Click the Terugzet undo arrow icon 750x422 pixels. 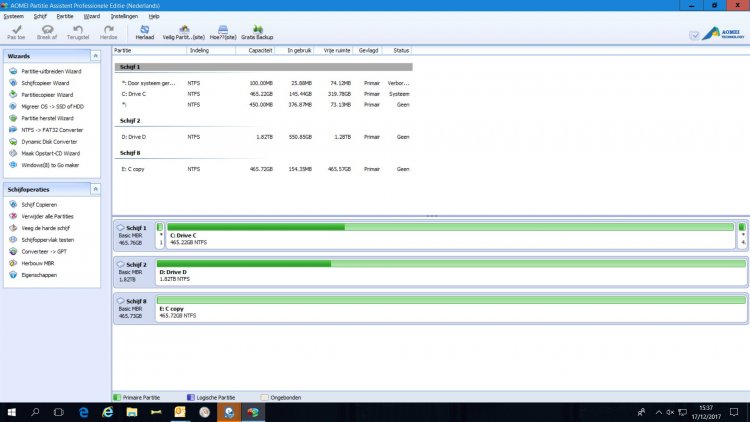78,30
